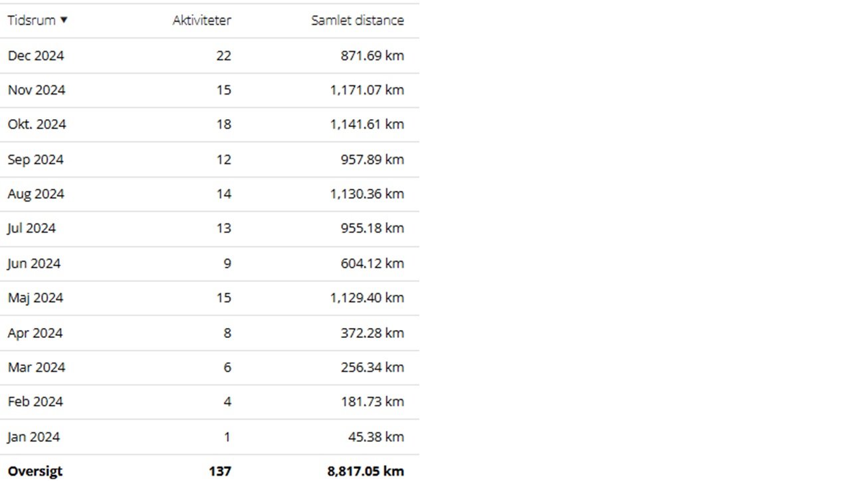Click the Jun 2024 period
868x481 pixels.
(34, 263)
